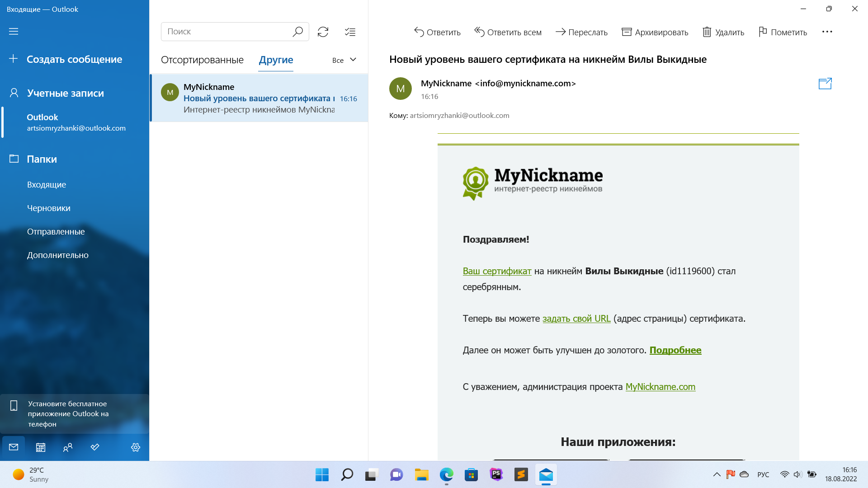Select the Другие inbox tab
Image resolution: width=868 pixels, height=488 pixels.
276,60
